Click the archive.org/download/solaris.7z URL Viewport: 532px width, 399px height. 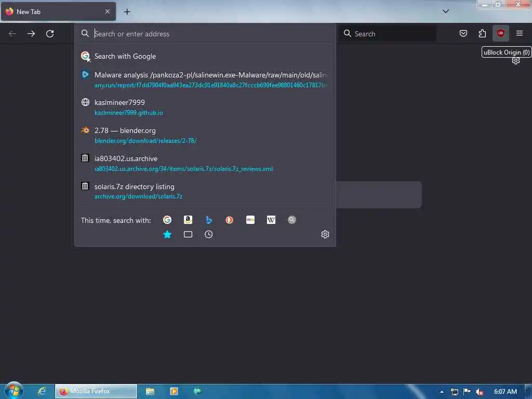point(138,196)
